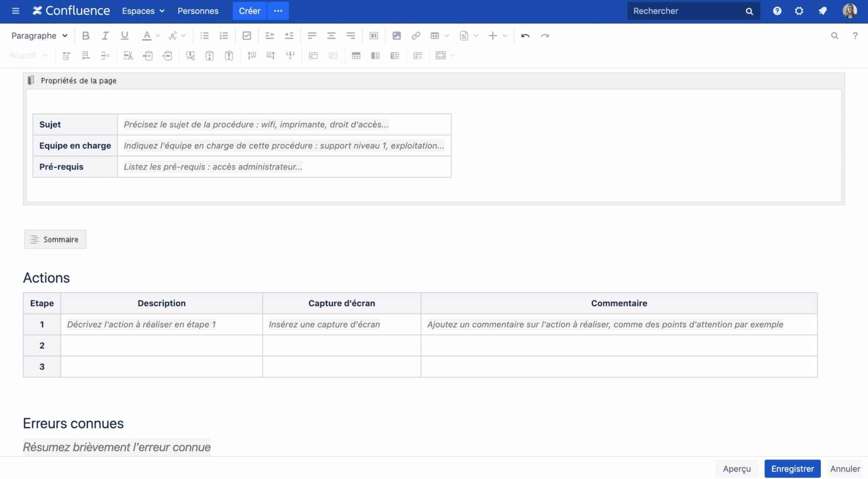Open the header help menu

(777, 11)
